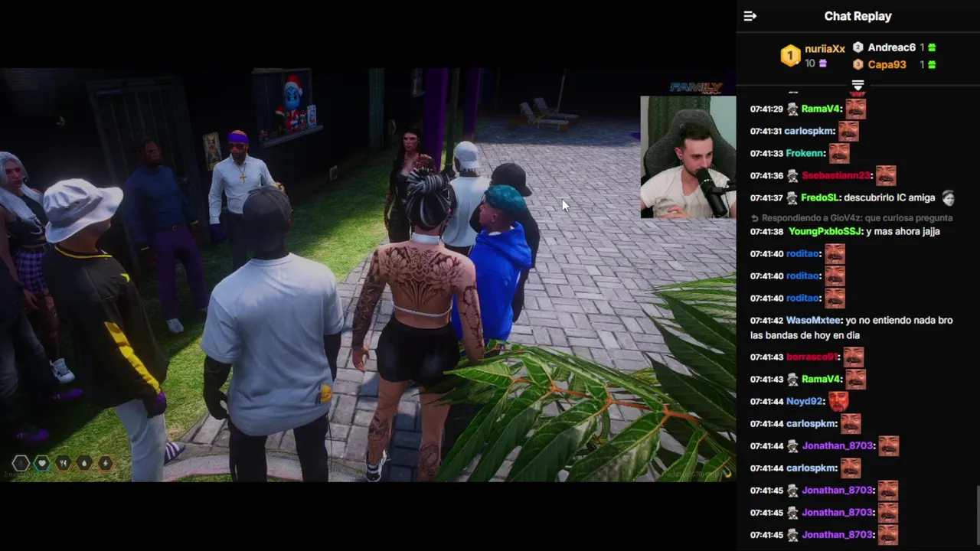The image size is (980, 551).
Task: Open Ssebastiann23's user card
Action: (x=836, y=175)
